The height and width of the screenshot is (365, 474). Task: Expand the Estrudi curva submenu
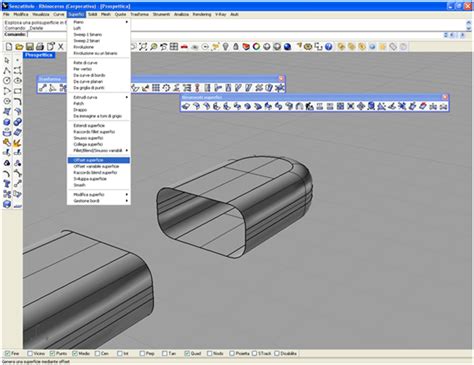pyautogui.click(x=99, y=97)
